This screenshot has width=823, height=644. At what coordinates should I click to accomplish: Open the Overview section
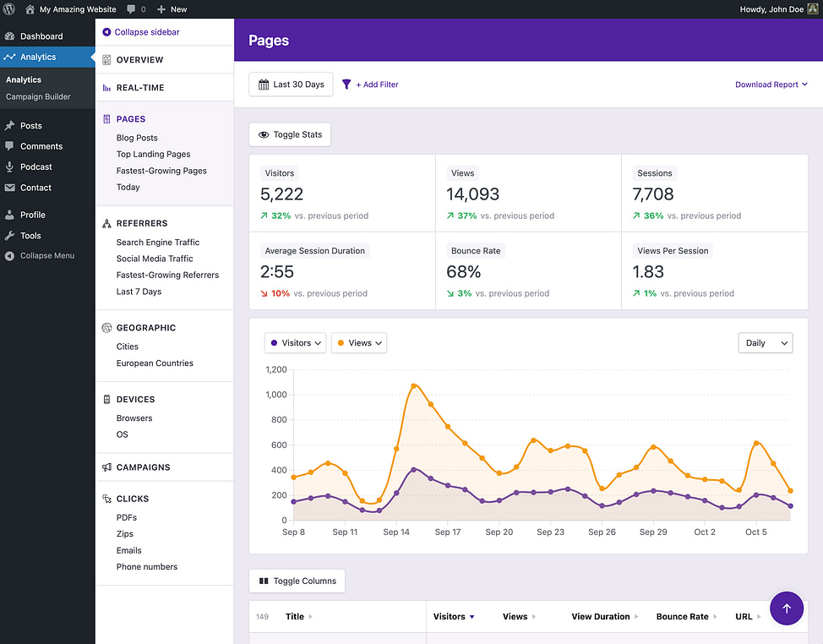(139, 60)
